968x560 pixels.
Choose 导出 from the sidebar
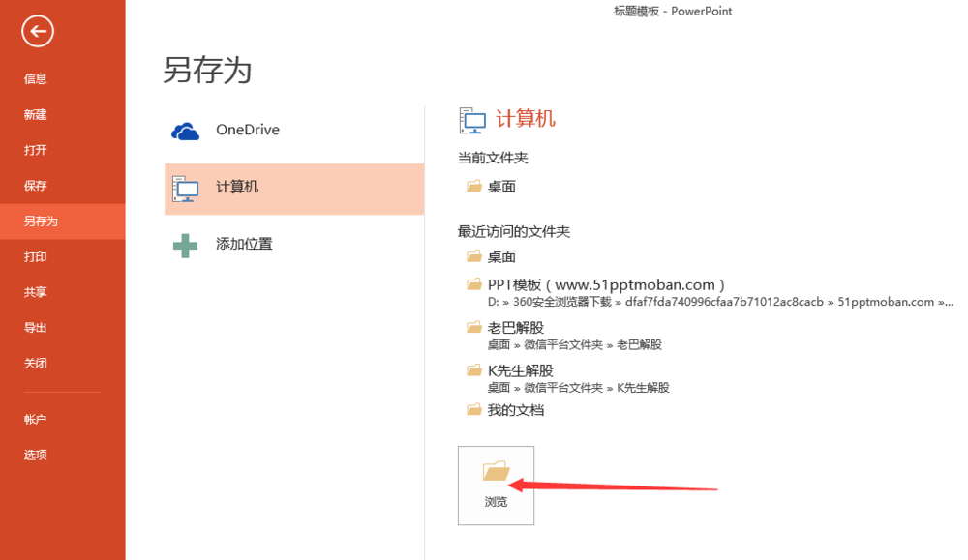point(36,328)
